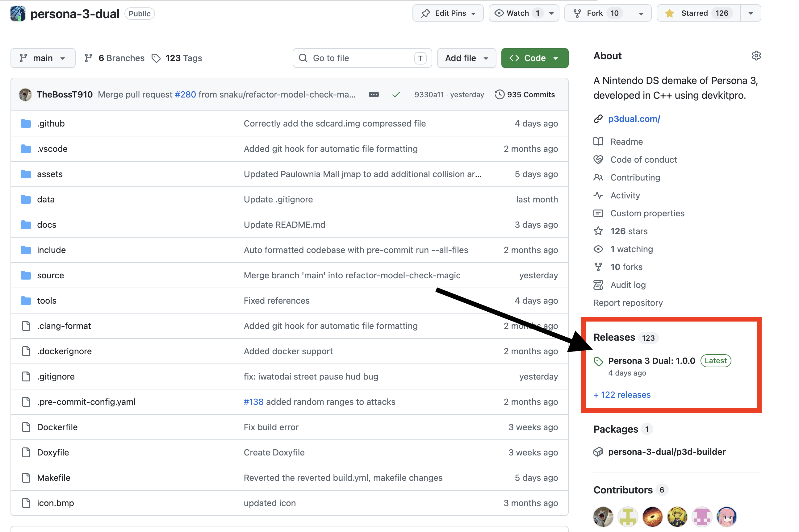Open Contributing guidelines

(635, 177)
